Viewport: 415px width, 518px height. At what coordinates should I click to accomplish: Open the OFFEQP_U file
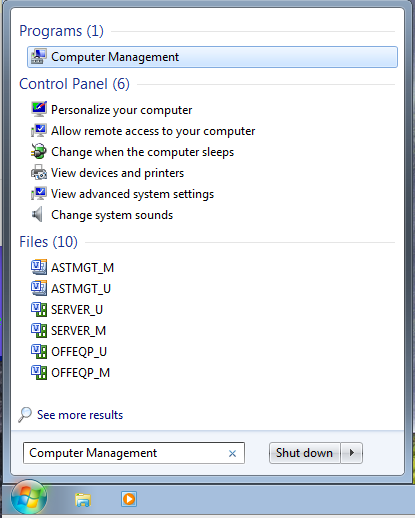79,352
